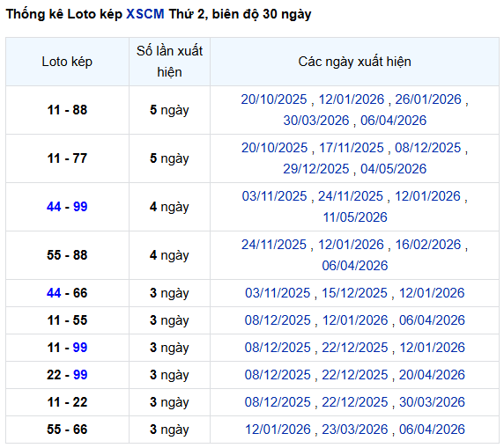Screen dimensions: 504x448
Task: Click 24/11/2025 in the 44 - 99 row
Action: [x=351, y=196]
